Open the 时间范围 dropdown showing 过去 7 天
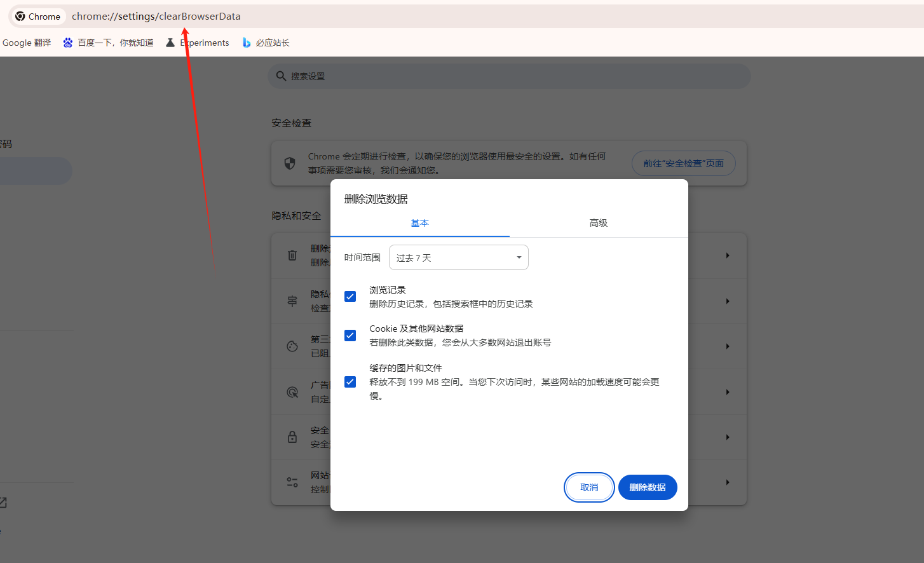Screen dimensions: 924x563 click(458, 257)
